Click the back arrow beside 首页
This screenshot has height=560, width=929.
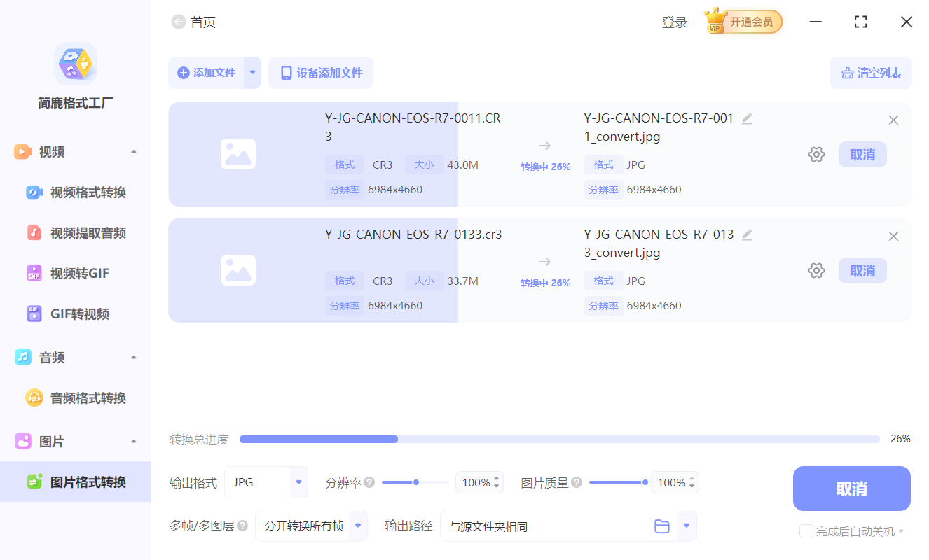[179, 22]
